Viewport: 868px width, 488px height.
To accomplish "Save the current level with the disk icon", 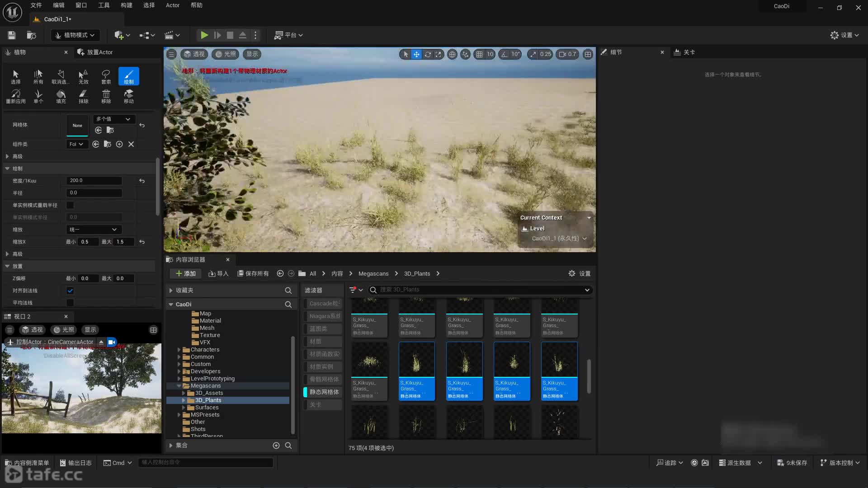I will (x=12, y=35).
